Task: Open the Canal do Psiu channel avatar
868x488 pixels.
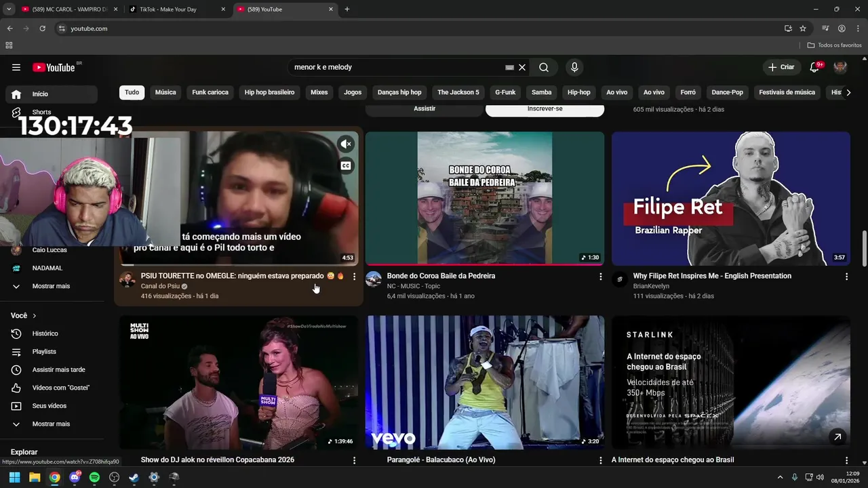Action: pyautogui.click(x=127, y=279)
